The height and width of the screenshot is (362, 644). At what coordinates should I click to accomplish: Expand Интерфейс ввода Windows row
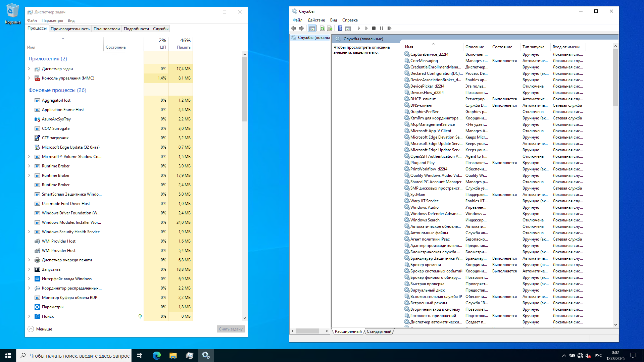pyautogui.click(x=29, y=279)
